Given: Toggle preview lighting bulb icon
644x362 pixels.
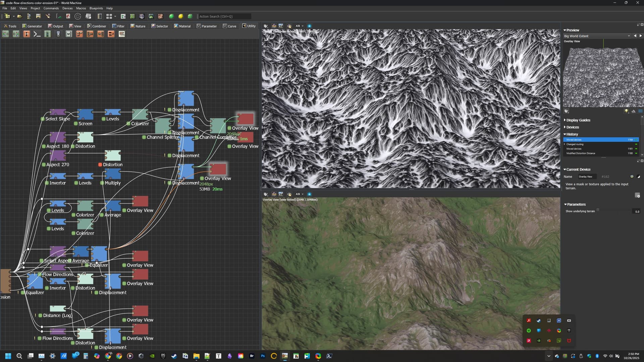Looking at the screenshot, I should pos(626,111).
